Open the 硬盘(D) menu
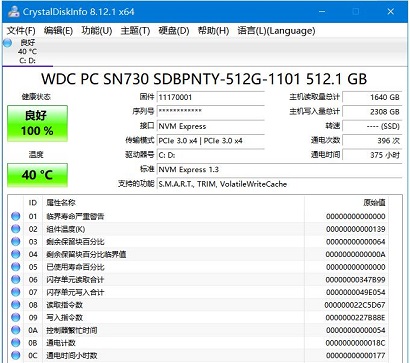This screenshot has width=410, height=363. [174, 31]
